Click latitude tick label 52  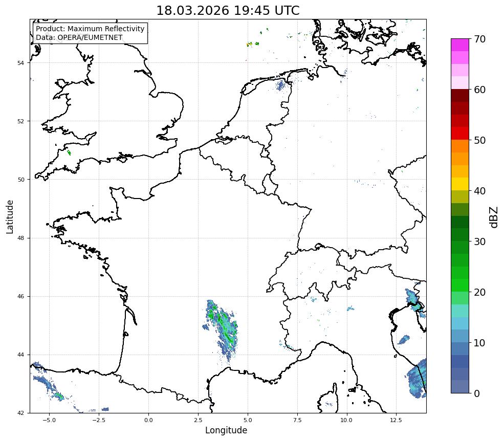pyautogui.click(x=20, y=121)
